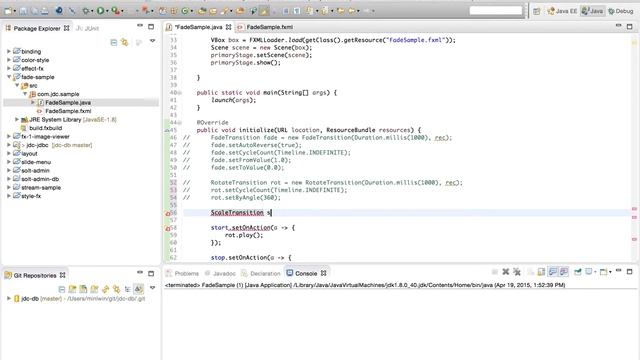Click the New Java Class green icon
The height and width of the screenshot is (360, 640).
point(185,11)
